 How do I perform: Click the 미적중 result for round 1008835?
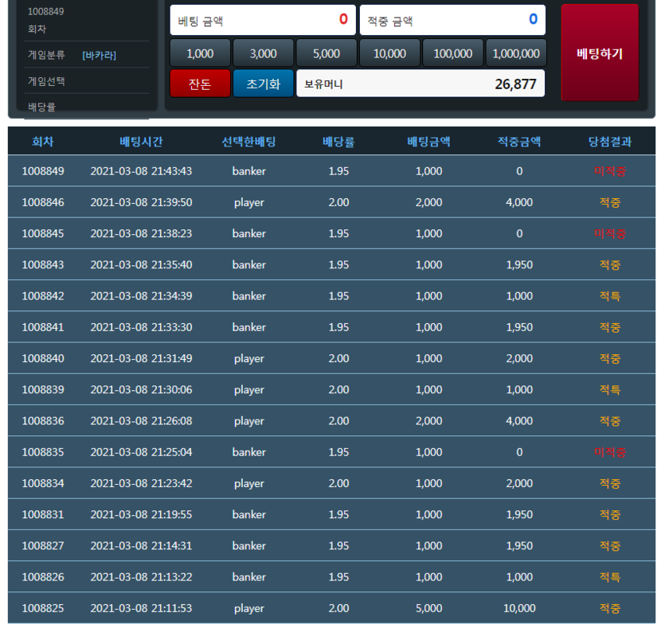pyautogui.click(x=610, y=452)
